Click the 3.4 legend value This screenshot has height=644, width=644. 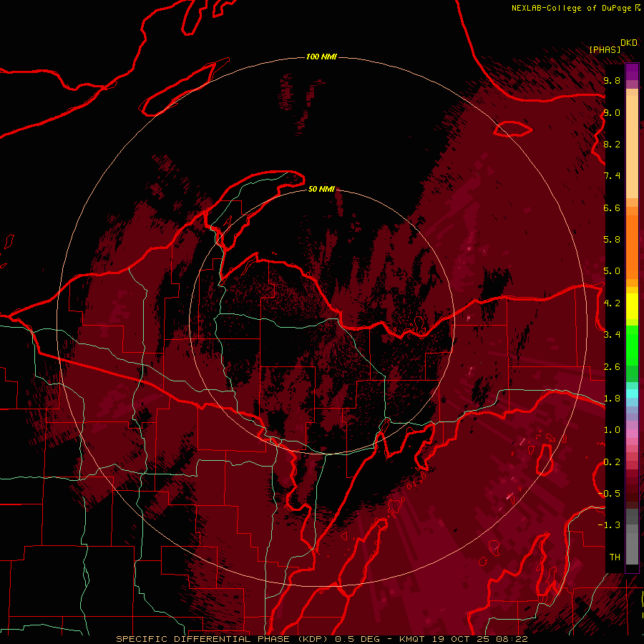coord(612,335)
